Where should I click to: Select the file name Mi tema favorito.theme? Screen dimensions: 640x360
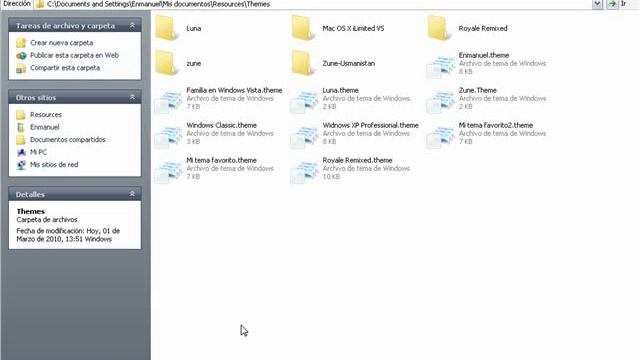click(222, 160)
